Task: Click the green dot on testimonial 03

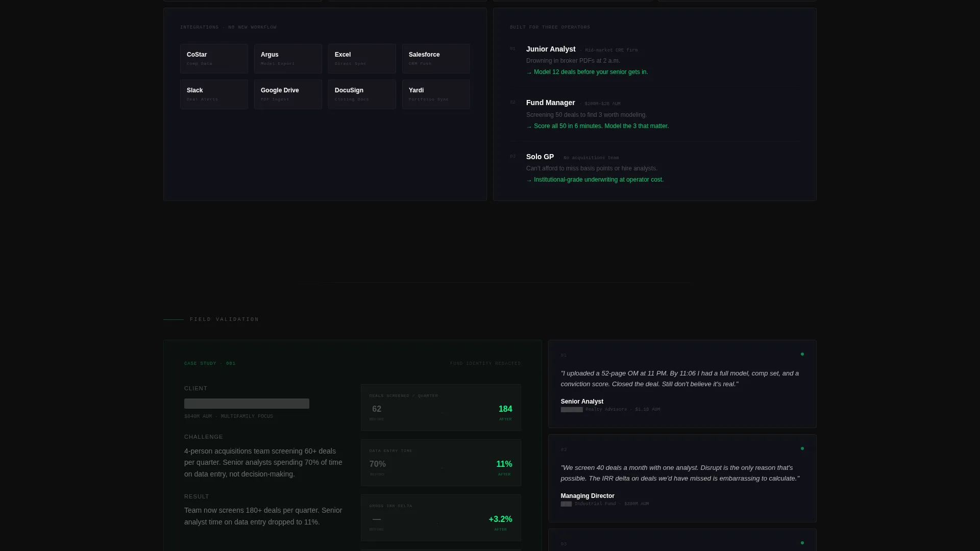Action: tap(802, 543)
